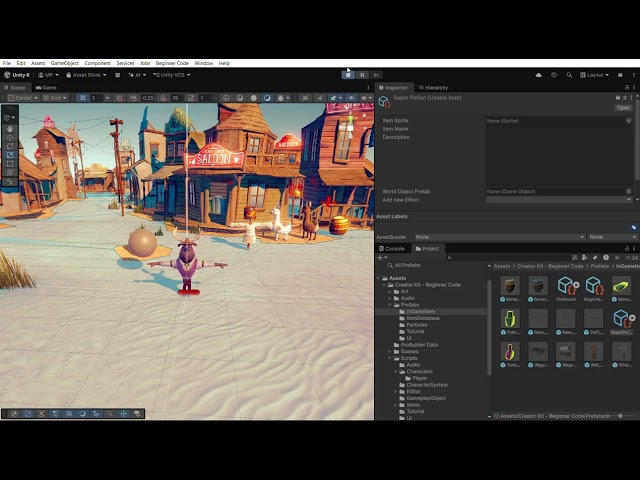Collapse the Prefabs folder arrow

tap(390, 305)
